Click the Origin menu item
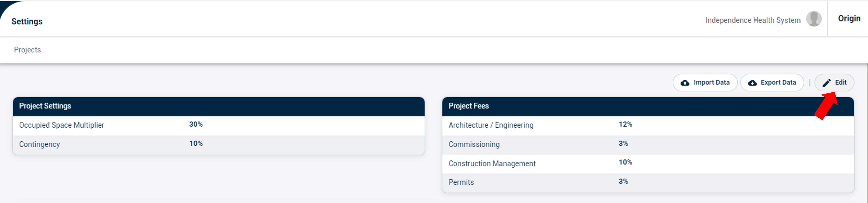The height and width of the screenshot is (203, 868). [x=849, y=19]
